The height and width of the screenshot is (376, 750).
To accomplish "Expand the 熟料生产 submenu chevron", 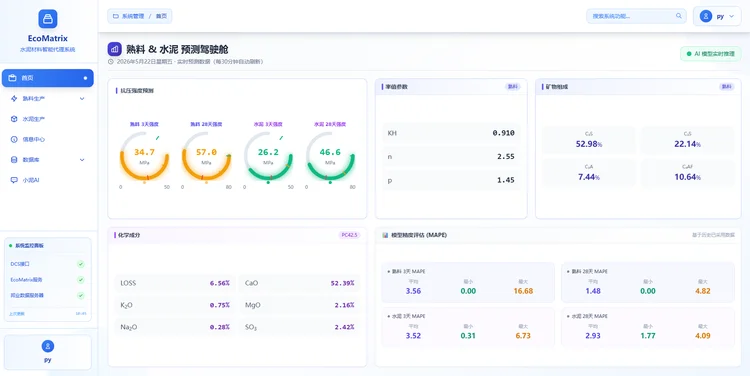I will coord(82,99).
